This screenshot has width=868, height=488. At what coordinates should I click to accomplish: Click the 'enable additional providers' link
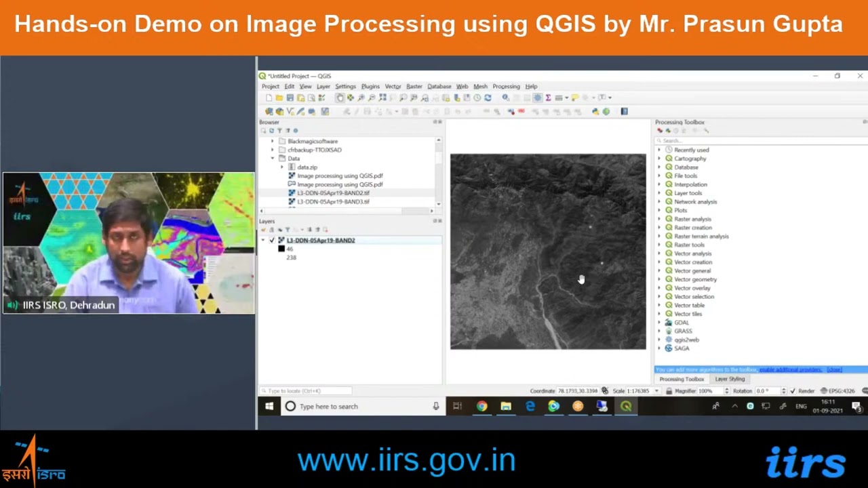click(791, 370)
